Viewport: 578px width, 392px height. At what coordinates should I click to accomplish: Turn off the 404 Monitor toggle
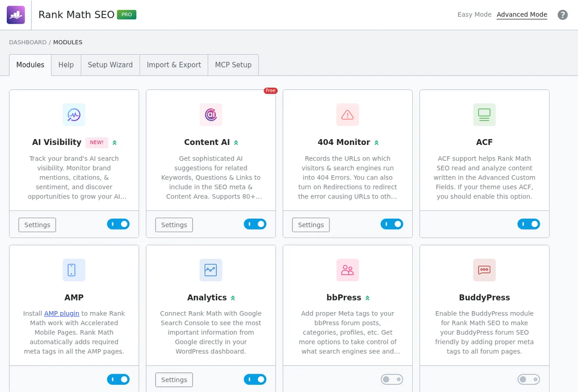click(392, 224)
